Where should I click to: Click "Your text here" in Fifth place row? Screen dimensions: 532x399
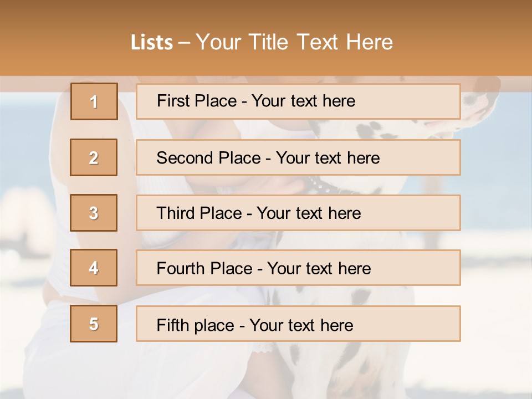pos(301,325)
